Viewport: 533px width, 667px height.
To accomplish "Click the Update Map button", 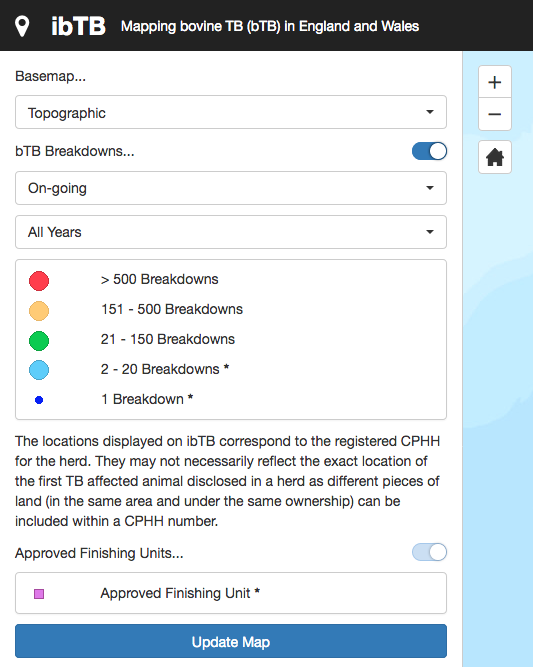I will [x=231, y=641].
